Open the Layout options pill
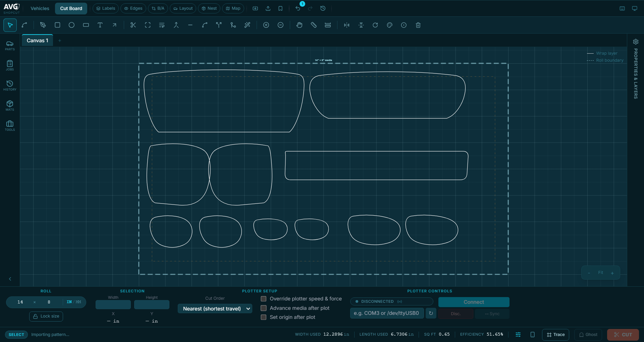 coord(183,8)
